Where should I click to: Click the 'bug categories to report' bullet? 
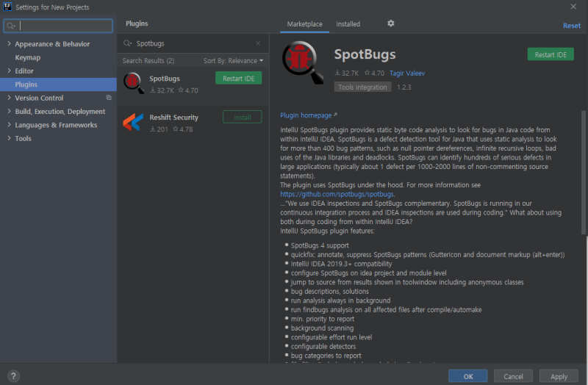(x=326, y=356)
